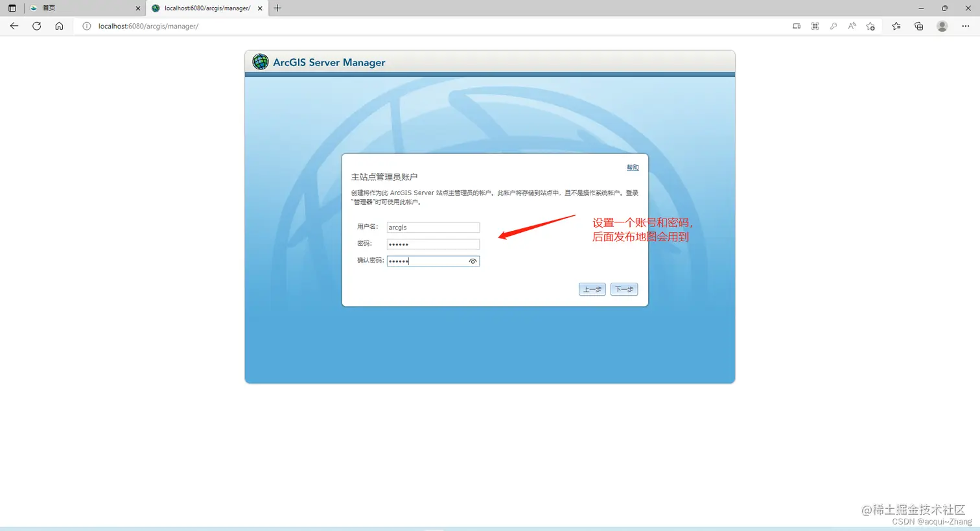Open a new browser tab
Viewport: 980px width, 531px height.
(277, 8)
